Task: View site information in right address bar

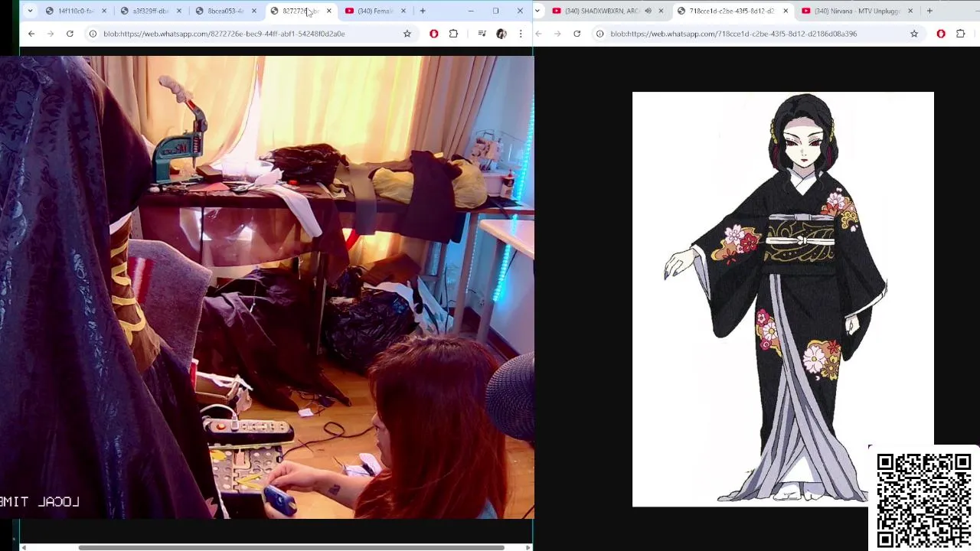Action: click(599, 34)
